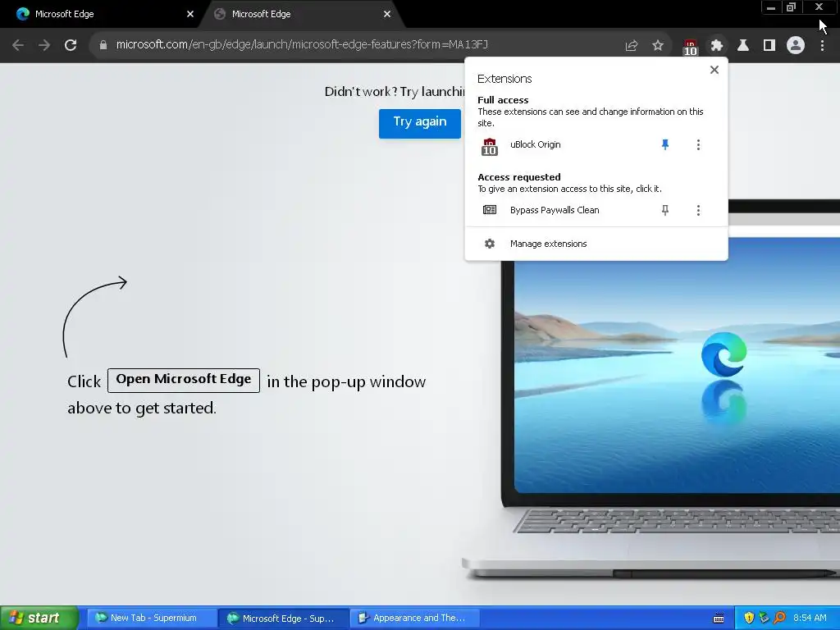Toggle the Extensions puzzle-piece button
This screenshot has height=630, width=840.
pyautogui.click(x=717, y=46)
